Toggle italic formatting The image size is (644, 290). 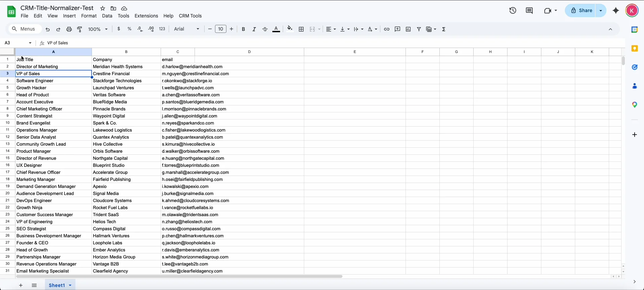click(254, 29)
